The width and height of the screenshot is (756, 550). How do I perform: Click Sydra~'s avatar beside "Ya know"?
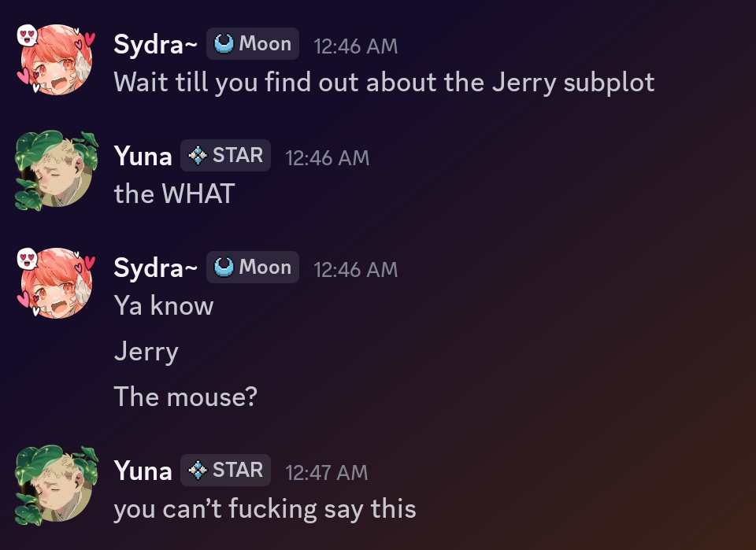pos(55,282)
